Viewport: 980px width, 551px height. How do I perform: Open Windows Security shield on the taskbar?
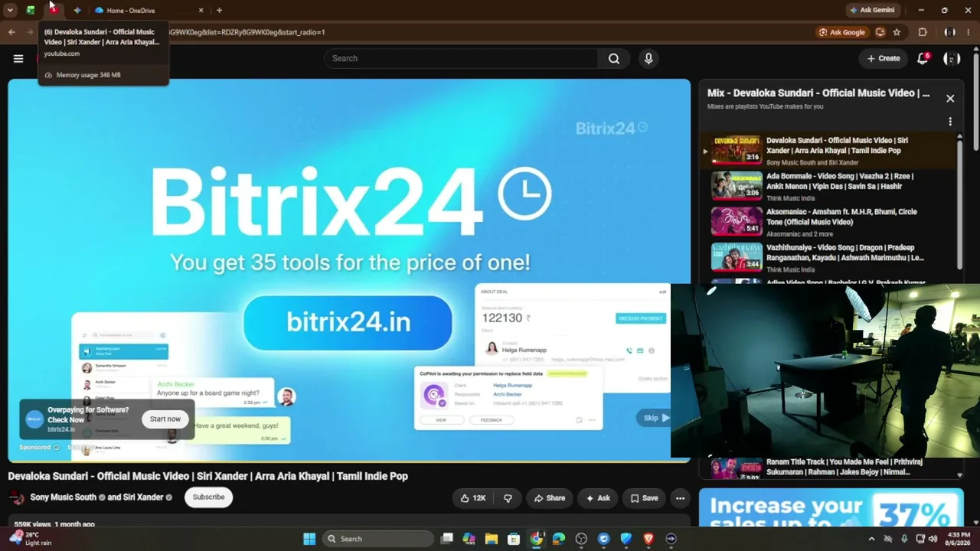click(x=626, y=539)
